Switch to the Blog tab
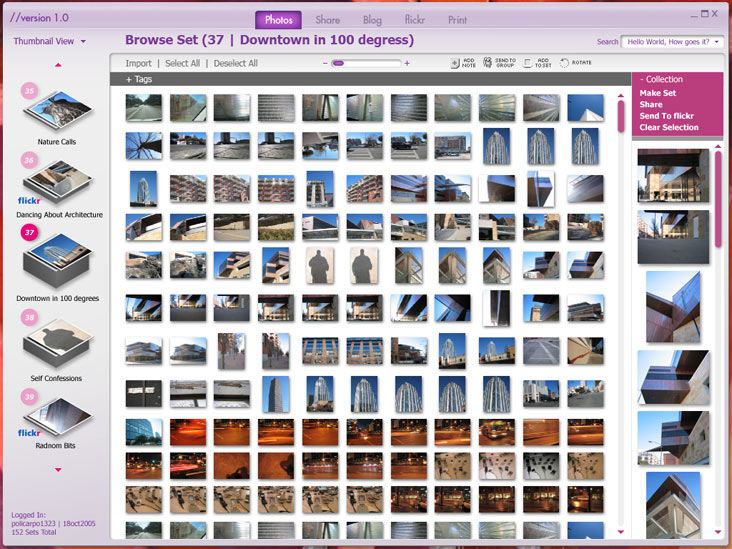732x549 pixels. click(x=372, y=20)
